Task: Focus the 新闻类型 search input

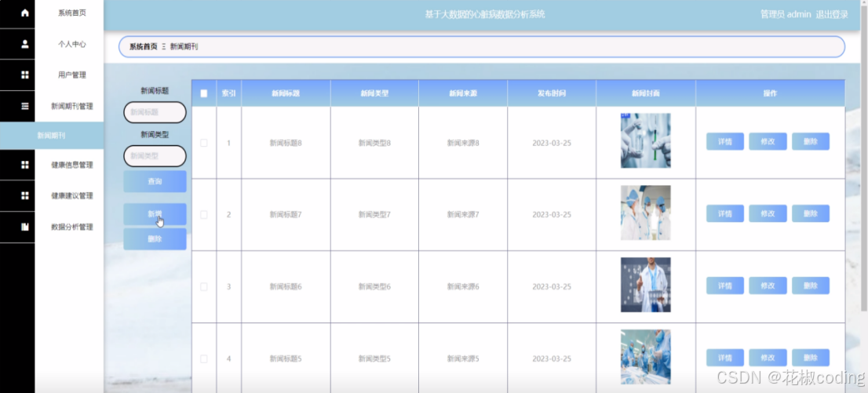Action: (x=155, y=156)
